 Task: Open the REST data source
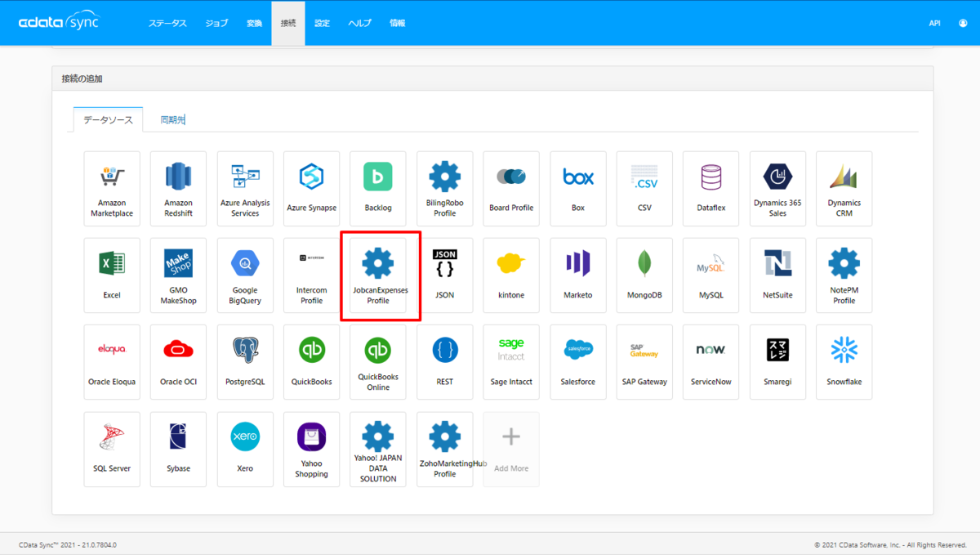click(x=444, y=362)
